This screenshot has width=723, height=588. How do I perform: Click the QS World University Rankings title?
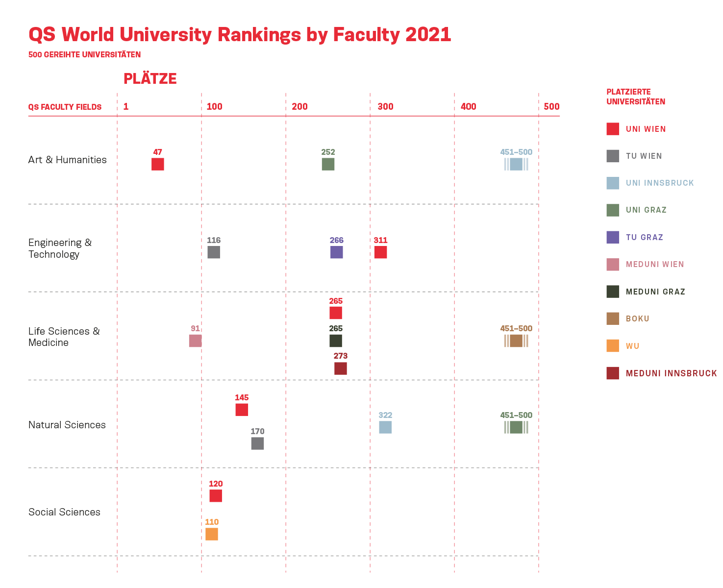240,35
